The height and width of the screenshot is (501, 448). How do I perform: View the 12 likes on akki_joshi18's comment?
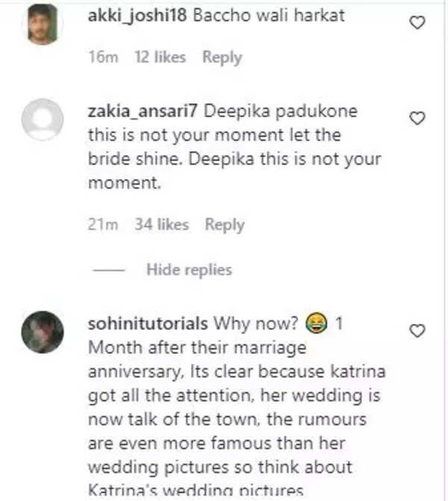pos(160,57)
